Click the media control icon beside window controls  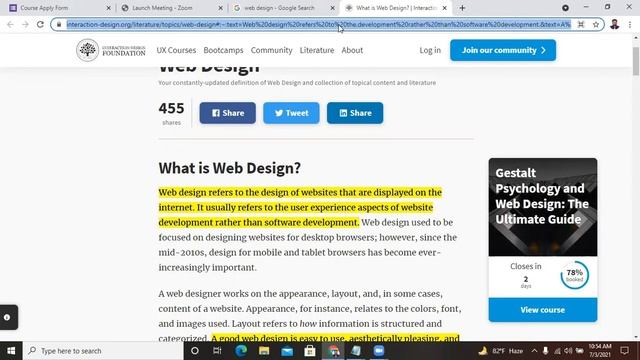(x=565, y=8)
